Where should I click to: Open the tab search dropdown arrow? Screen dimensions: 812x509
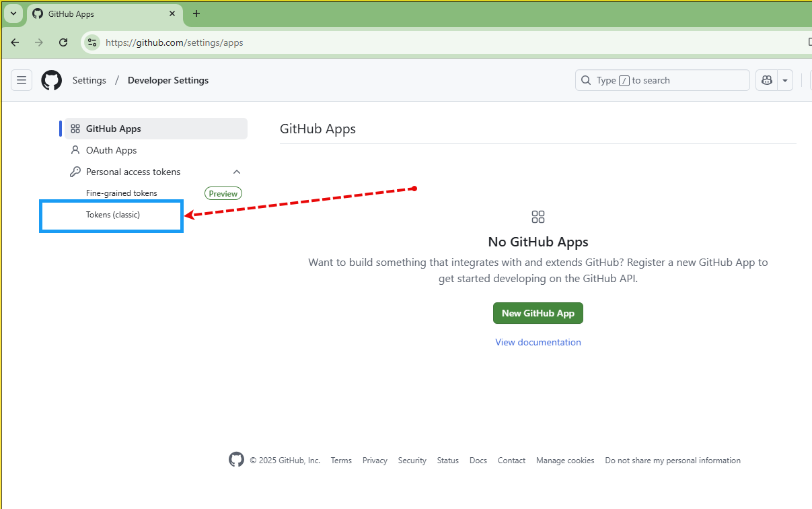click(x=13, y=13)
